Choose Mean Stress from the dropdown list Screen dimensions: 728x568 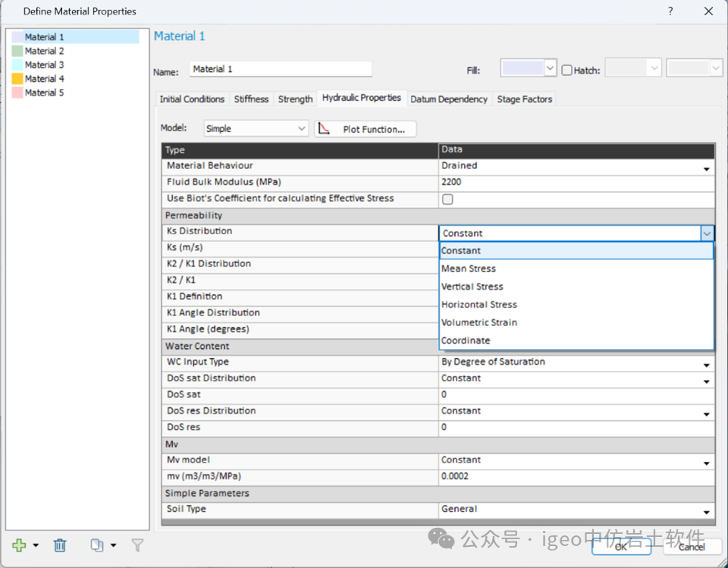(x=469, y=268)
